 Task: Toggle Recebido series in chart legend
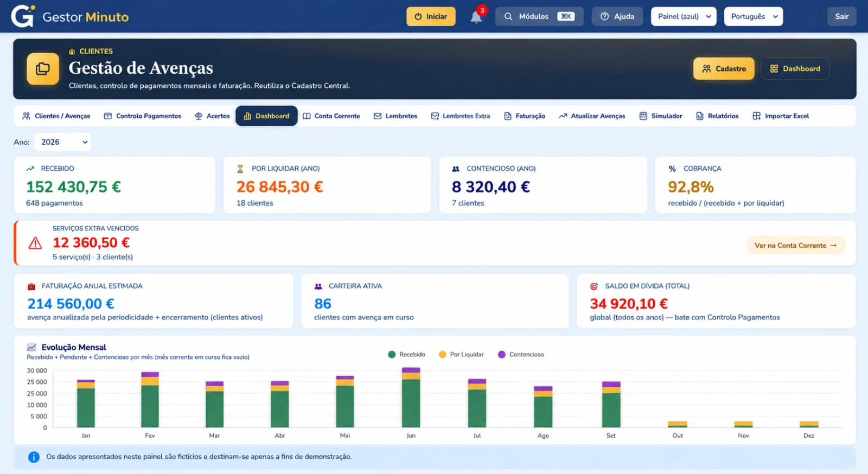click(407, 355)
